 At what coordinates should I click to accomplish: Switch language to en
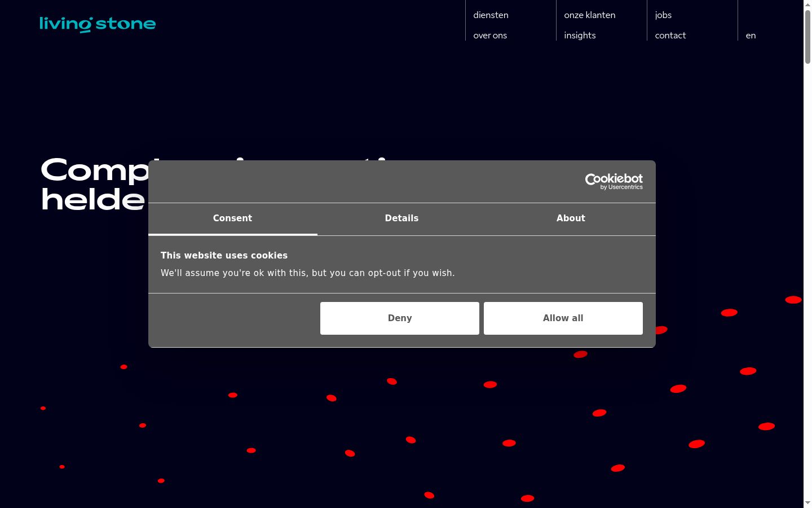click(x=751, y=36)
